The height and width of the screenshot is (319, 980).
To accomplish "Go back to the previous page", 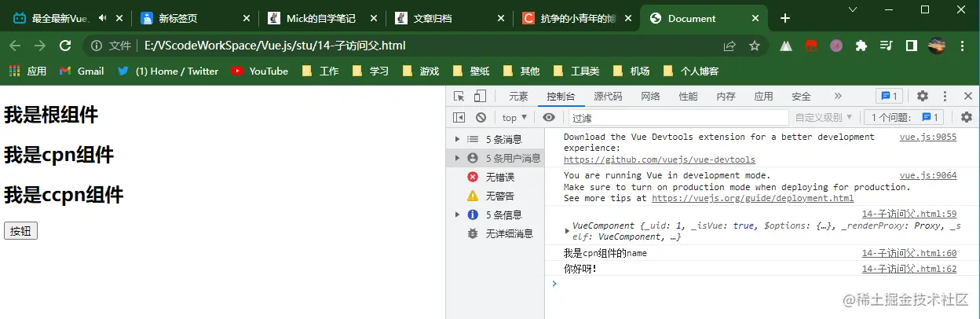I will pos(15,46).
